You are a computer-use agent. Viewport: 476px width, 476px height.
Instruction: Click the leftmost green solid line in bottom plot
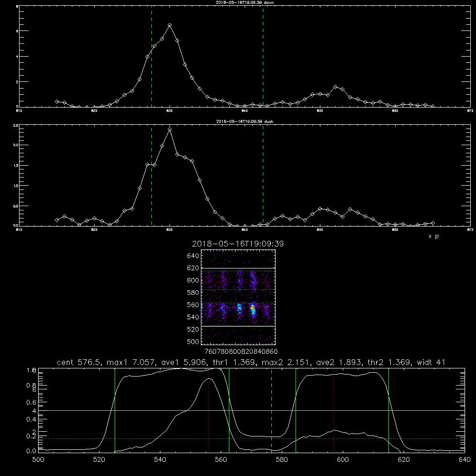click(x=115, y=410)
